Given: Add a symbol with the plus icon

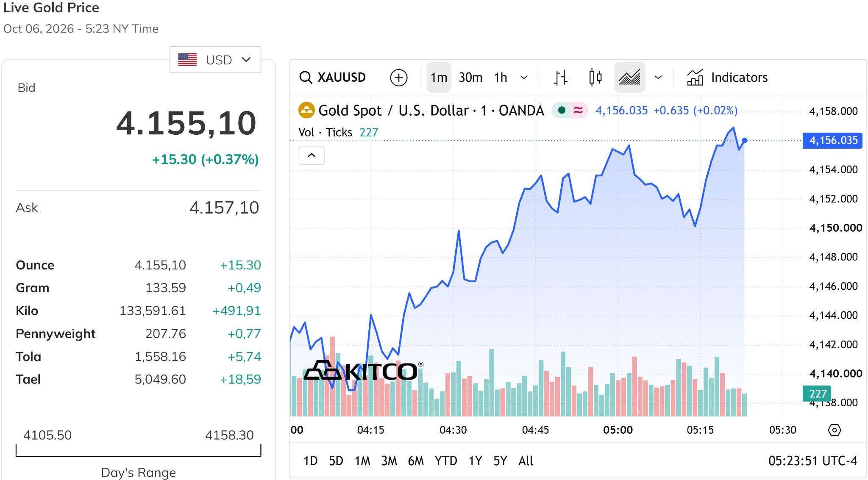Looking at the screenshot, I should tap(398, 78).
